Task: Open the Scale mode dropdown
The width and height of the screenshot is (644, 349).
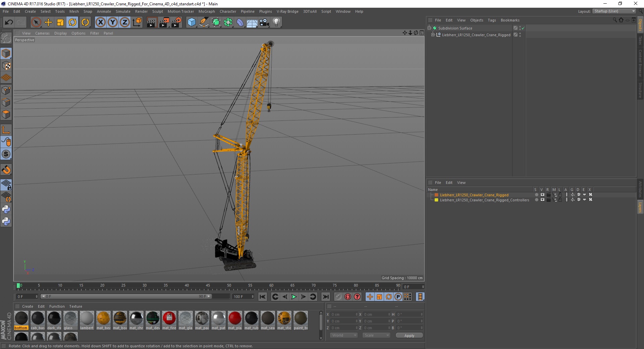Action: click(376, 335)
